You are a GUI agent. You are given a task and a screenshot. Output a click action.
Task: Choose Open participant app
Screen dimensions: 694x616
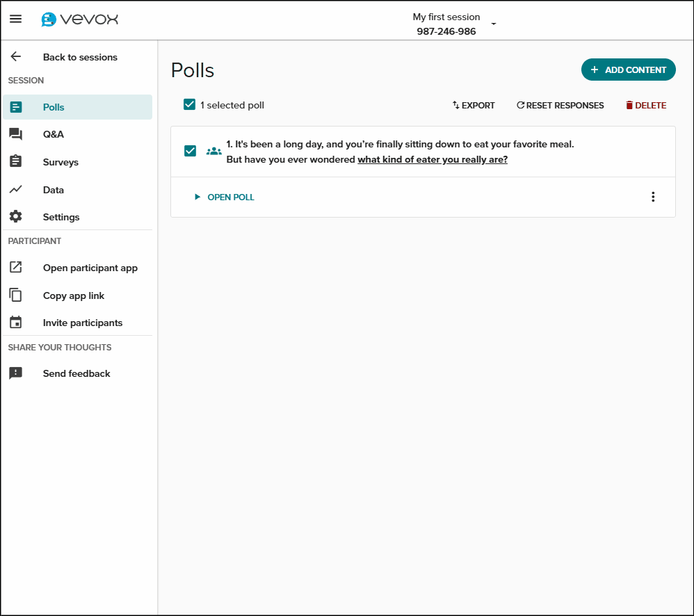(90, 268)
